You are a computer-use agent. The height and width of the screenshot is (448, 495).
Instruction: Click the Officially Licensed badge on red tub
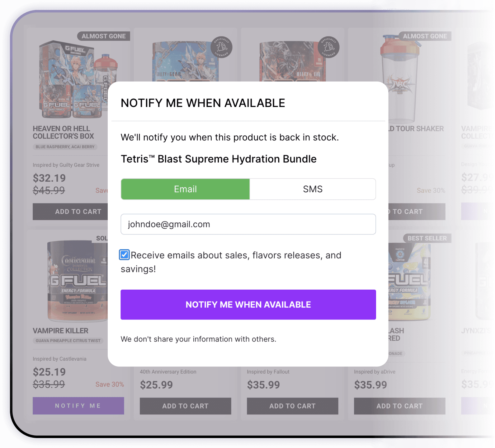click(x=329, y=48)
